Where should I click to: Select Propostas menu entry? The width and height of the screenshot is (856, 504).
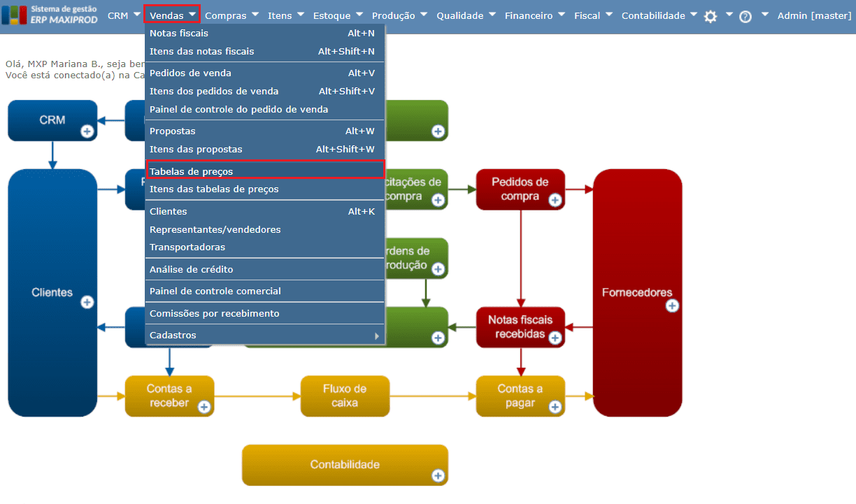click(x=265, y=131)
